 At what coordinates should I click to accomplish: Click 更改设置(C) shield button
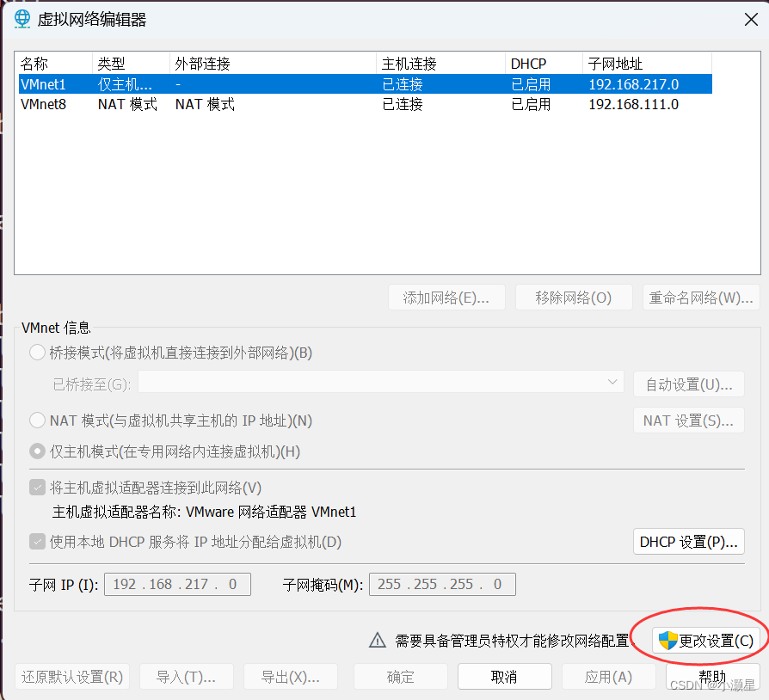pos(705,640)
